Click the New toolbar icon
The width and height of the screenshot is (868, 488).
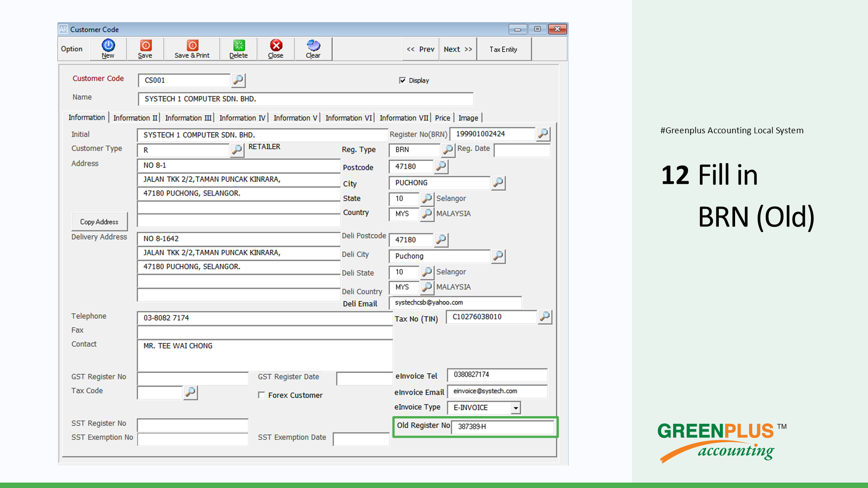pyautogui.click(x=108, y=49)
